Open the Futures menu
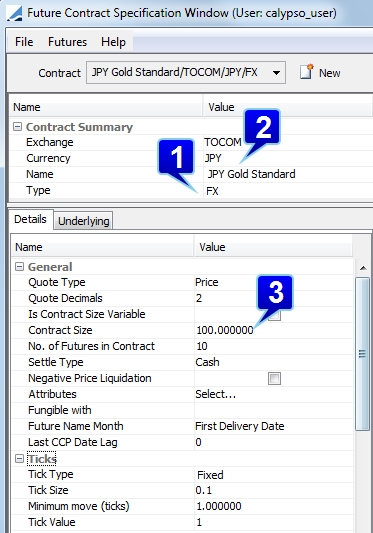This screenshot has height=533, width=373. [67, 42]
